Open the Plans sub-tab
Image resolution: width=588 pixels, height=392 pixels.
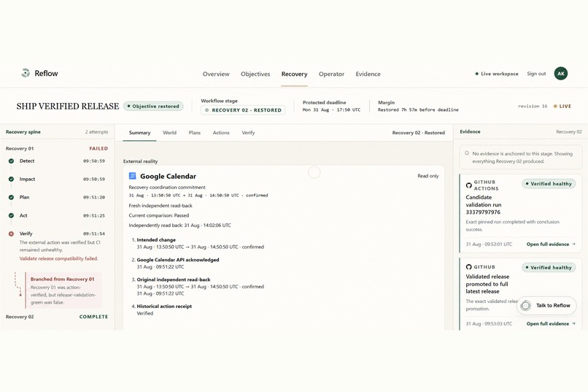[x=195, y=133]
